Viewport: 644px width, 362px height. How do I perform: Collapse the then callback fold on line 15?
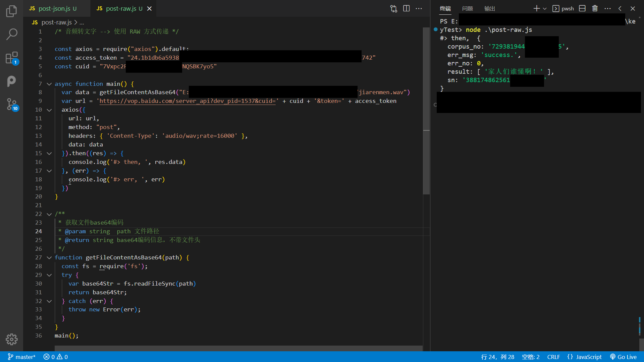pos(49,153)
